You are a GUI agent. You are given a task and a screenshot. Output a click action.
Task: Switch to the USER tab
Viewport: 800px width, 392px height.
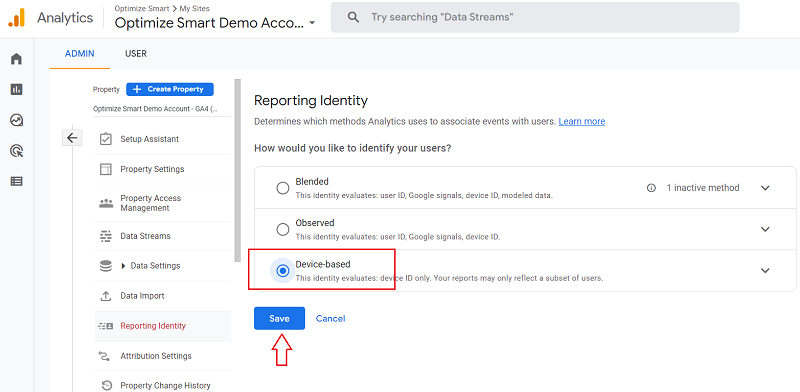tap(136, 54)
